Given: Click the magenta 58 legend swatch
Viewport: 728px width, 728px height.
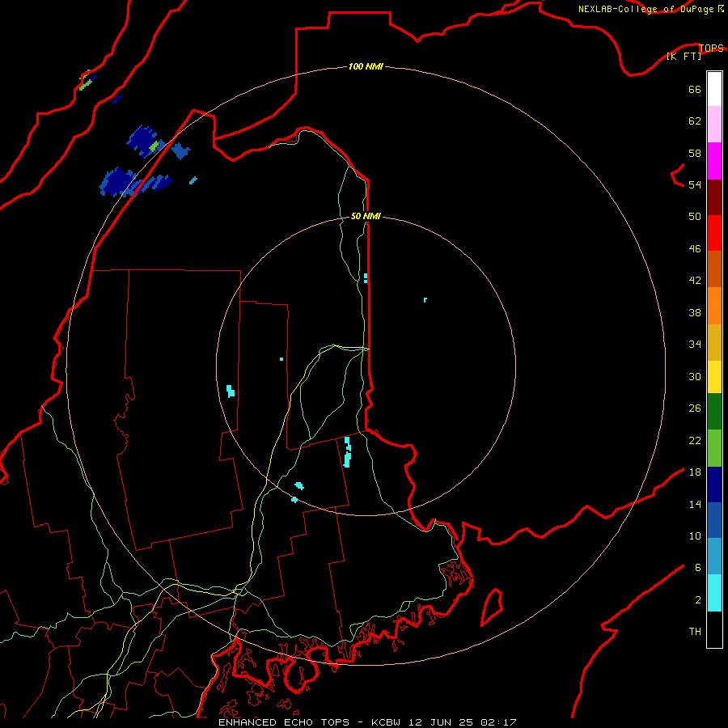Looking at the screenshot, I should [x=714, y=161].
